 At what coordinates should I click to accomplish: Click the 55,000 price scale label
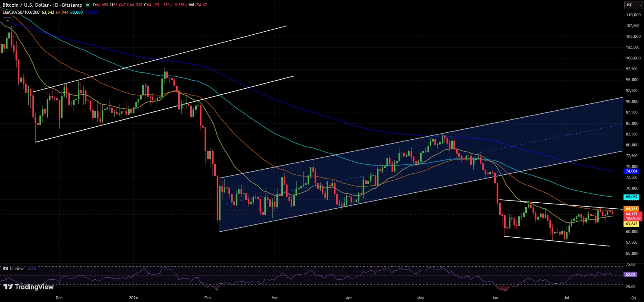(x=632, y=254)
